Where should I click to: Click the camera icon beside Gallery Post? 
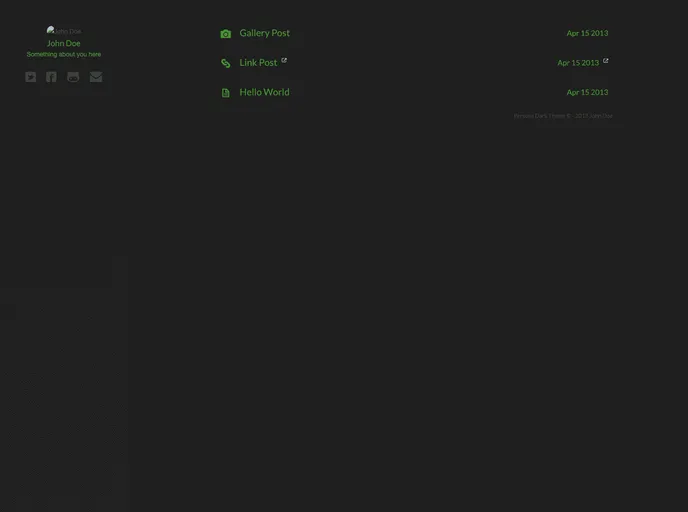(226, 34)
